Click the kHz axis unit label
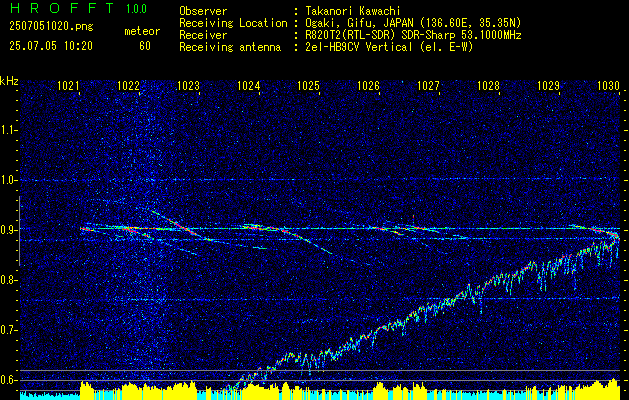 click(x=9, y=81)
